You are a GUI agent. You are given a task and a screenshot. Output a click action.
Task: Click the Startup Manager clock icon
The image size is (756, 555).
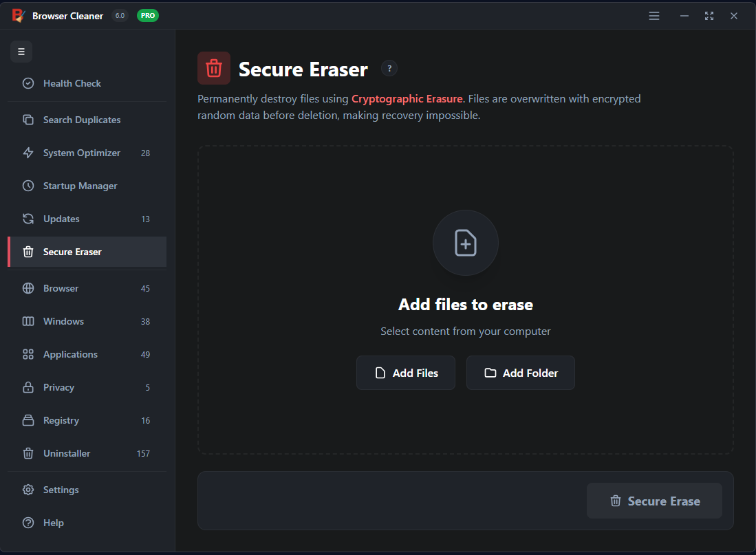[28, 186]
